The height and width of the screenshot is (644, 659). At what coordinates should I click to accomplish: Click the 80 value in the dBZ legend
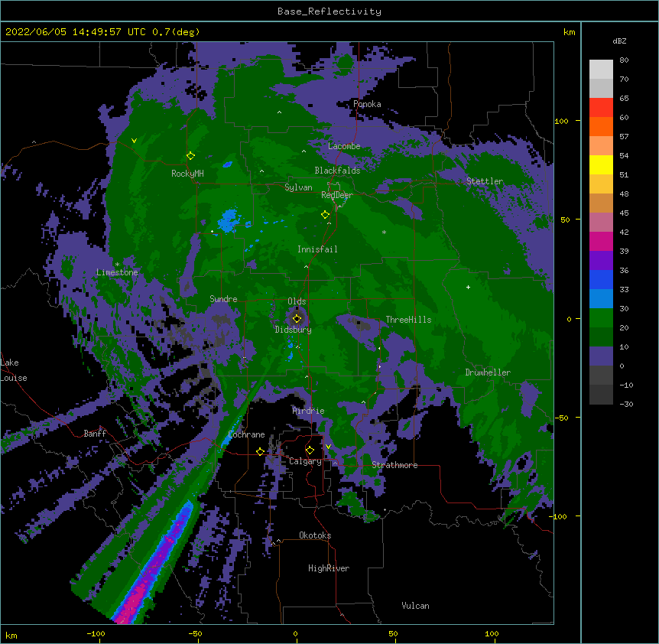(624, 60)
